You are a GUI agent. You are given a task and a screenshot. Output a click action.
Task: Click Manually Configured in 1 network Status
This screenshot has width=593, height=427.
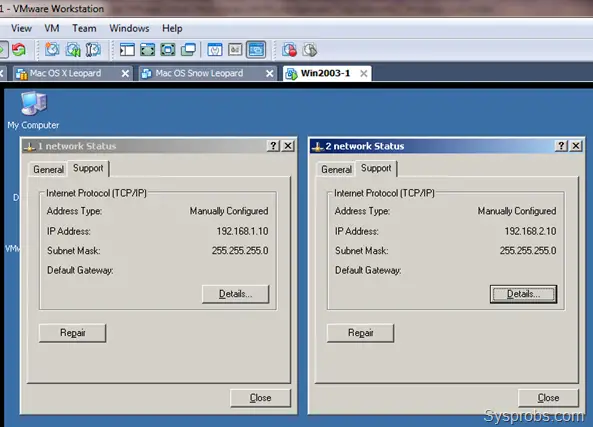(229, 211)
